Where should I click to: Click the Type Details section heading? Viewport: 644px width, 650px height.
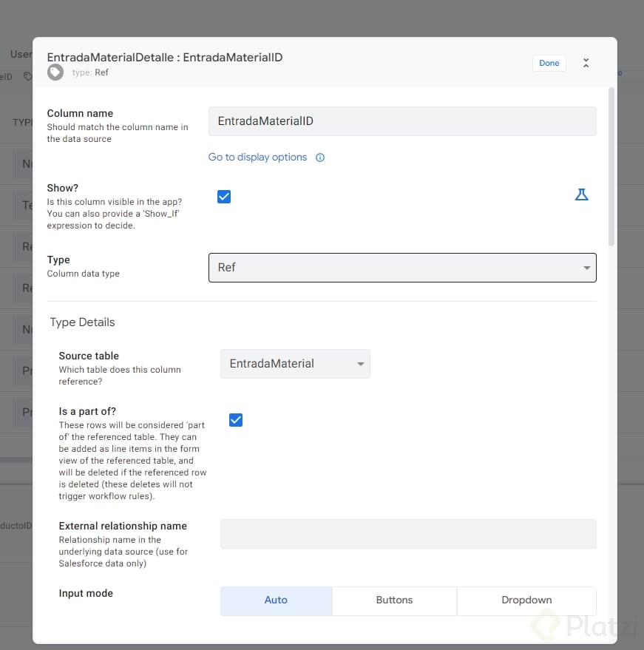83,322
